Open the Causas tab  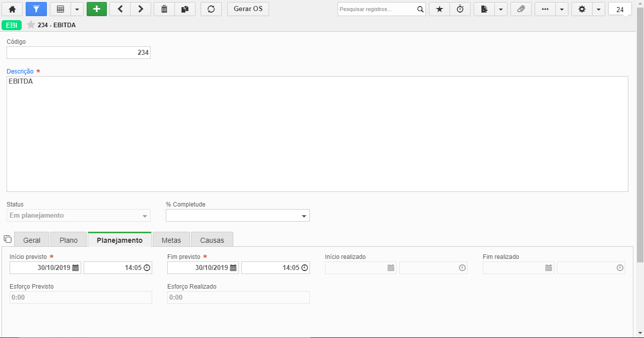[x=212, y=240]
